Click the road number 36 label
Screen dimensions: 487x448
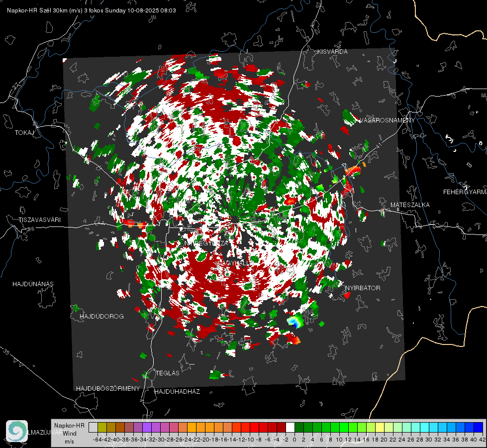31,229
